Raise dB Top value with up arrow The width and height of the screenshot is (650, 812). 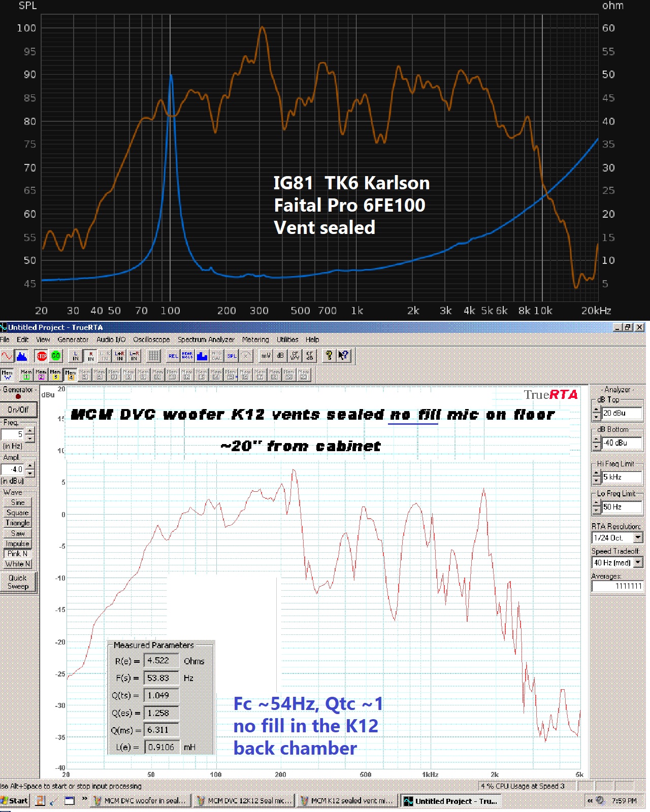coord(597,410)
